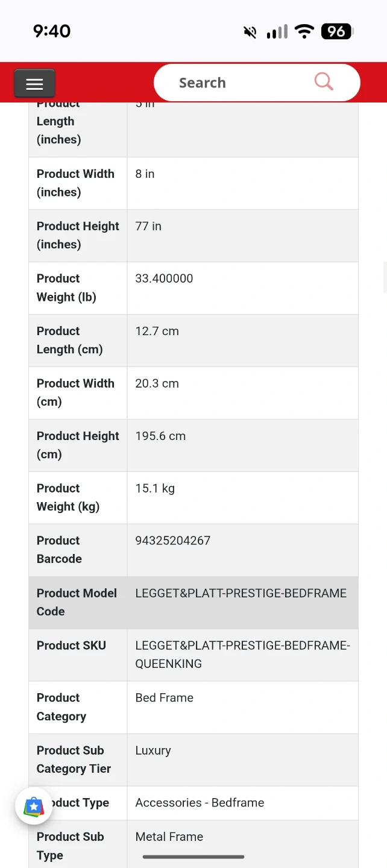Open the hamburger menu
This screenshot has width=387, height=868.
(34, 84)
